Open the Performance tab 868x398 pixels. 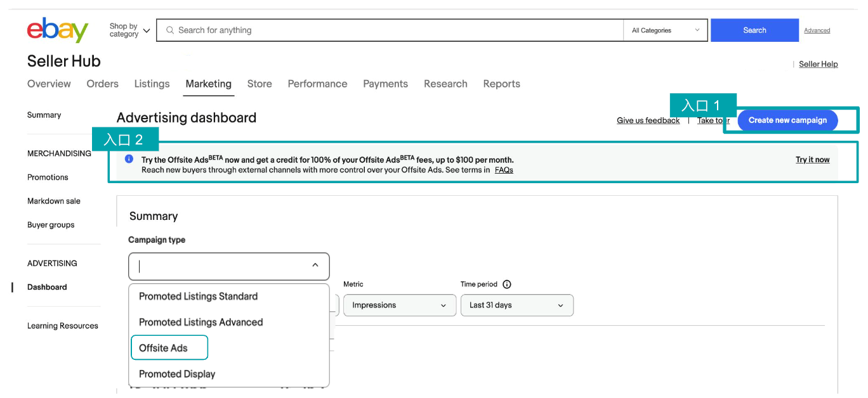[317, 84]
